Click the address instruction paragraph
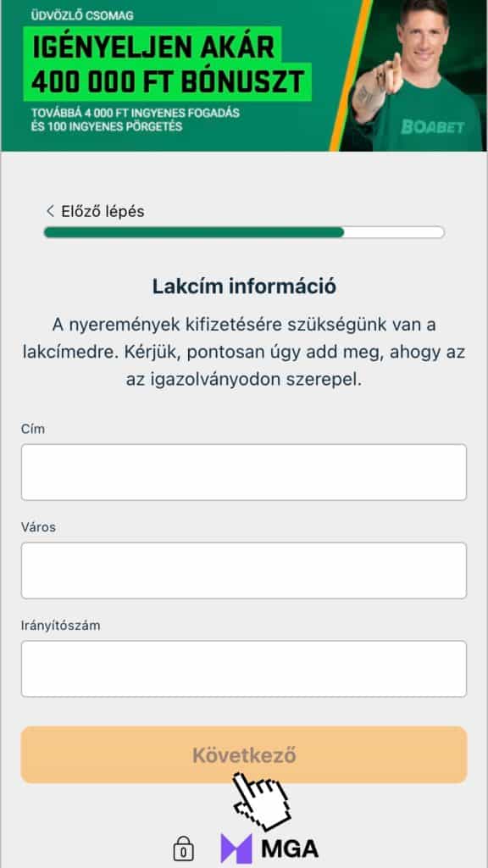This screenshot has height=868, width=488. (x=244, y=352)
